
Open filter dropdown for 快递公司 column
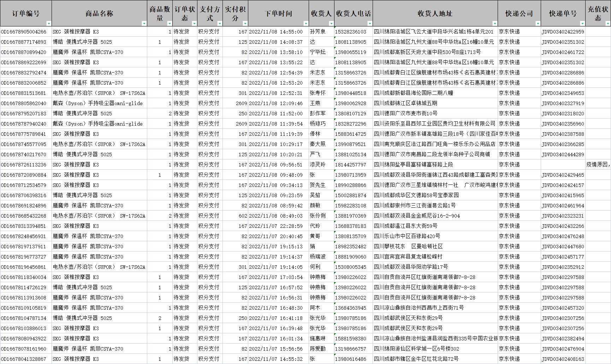538,23
